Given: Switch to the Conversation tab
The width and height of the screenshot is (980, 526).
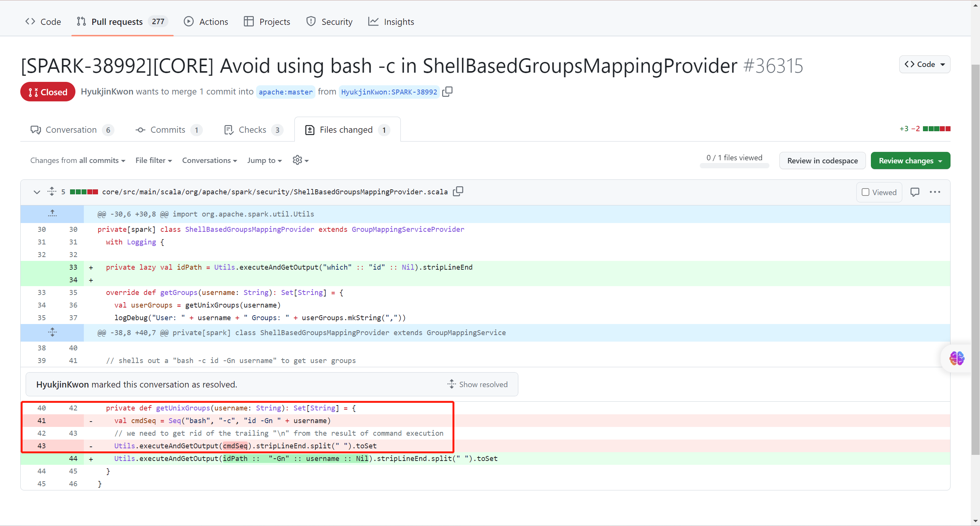Looking at the screenshot, I should (71, 130).
